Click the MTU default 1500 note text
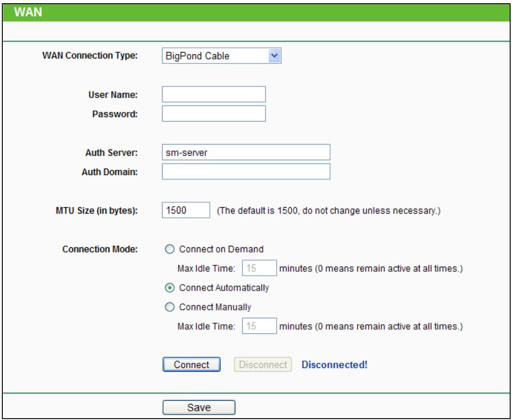 (328, 210)
